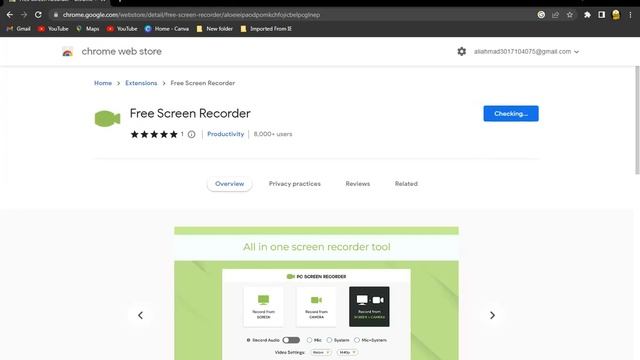Open the Home - Canva bookmark
Image resolution: width=640 pixels, height=360 pixels.
[x=167, y=29]
